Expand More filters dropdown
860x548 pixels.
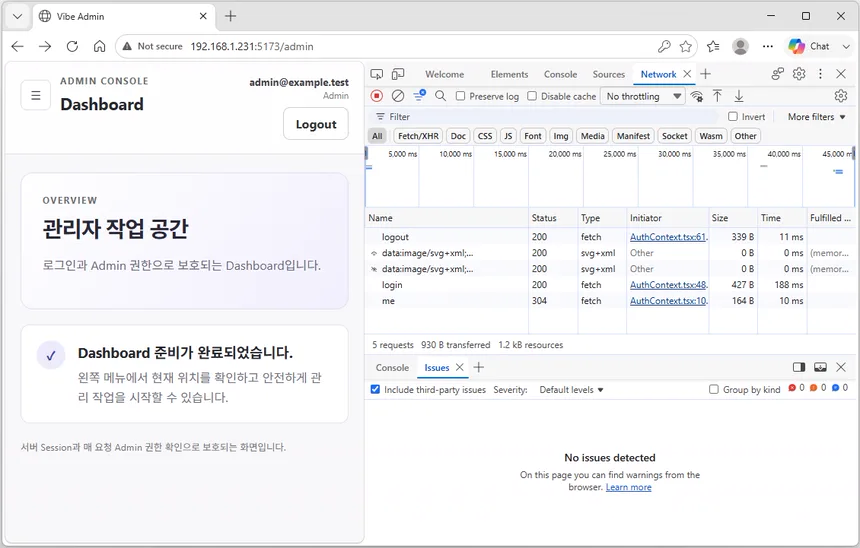pos(816,117)
